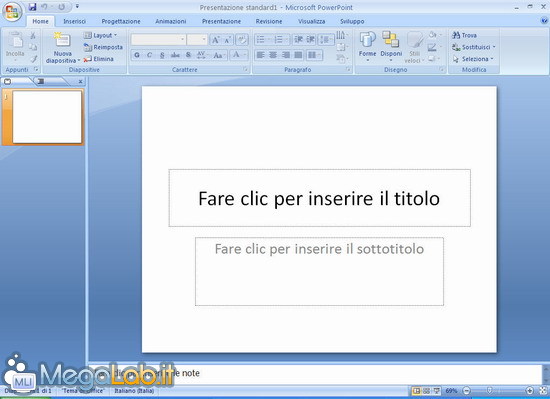Expand the Seleziona dropdown
550x399 pixels.
[x=474, y=59]
